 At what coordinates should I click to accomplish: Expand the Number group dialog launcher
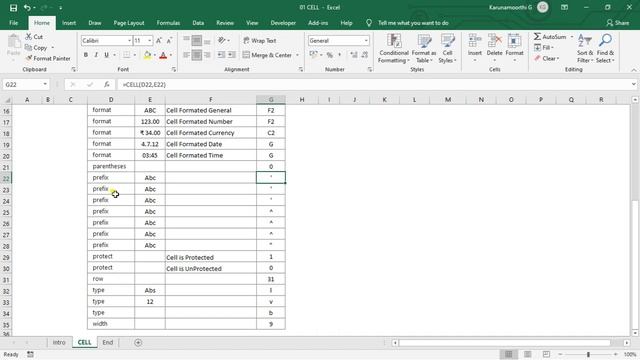[370, 70]
